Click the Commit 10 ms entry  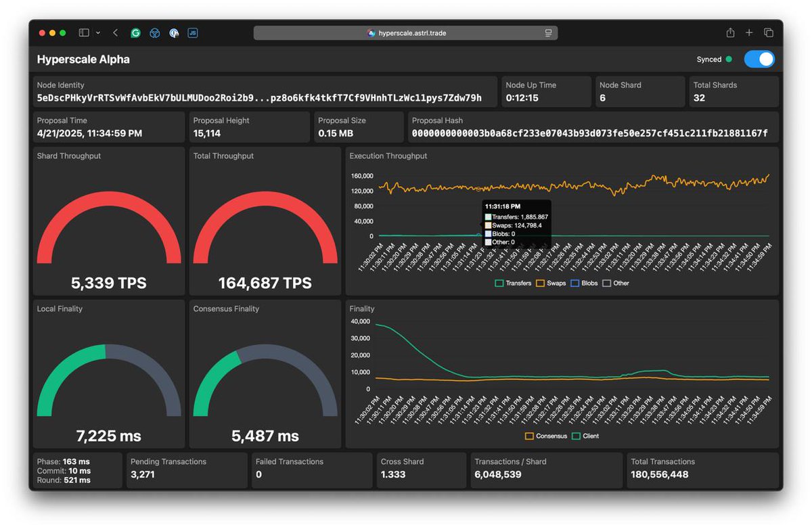pyautogui.click(x=64, y=471)
